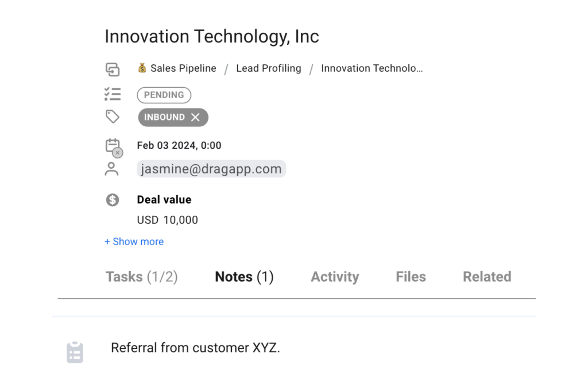Remove the INBOUND tag with the X
This screenshot has width=588, height=392.
pos(195,117)
